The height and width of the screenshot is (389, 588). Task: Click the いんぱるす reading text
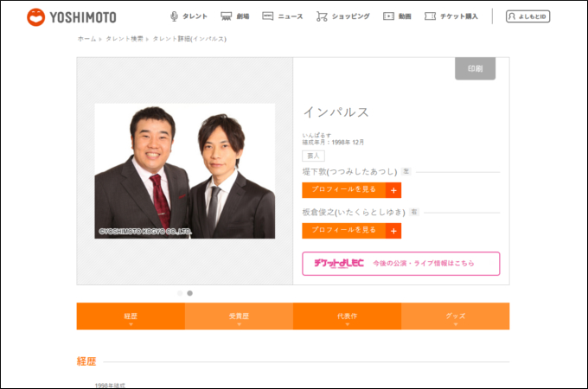(316, 136)
